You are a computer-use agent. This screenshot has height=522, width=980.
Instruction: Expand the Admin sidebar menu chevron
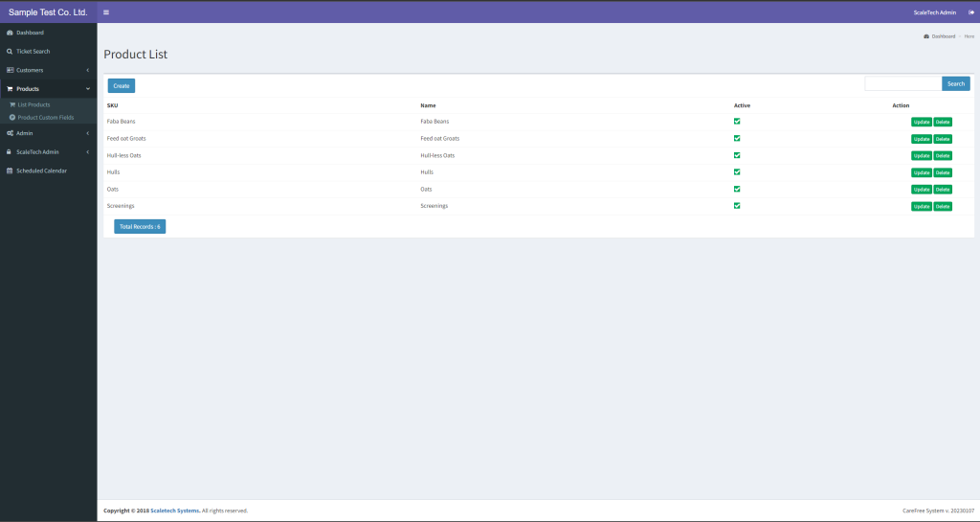pyautogui.click(x=88, y=133)
